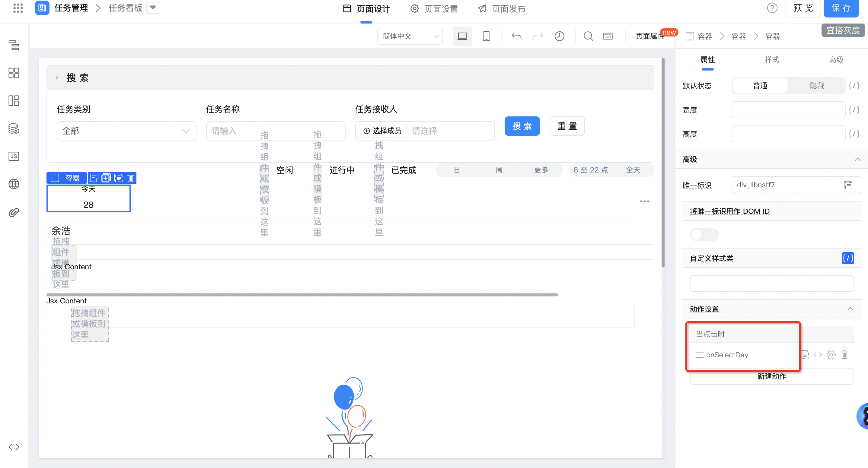This screenshot has width=868, height=468.
Task: Select the 8 至 22 点 time range
Action: tap(591, 170)
